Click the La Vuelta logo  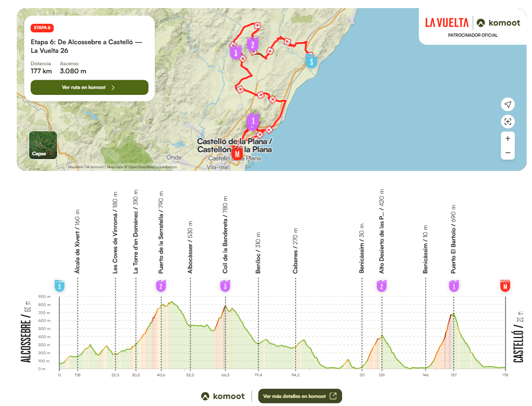pos(447,23)
